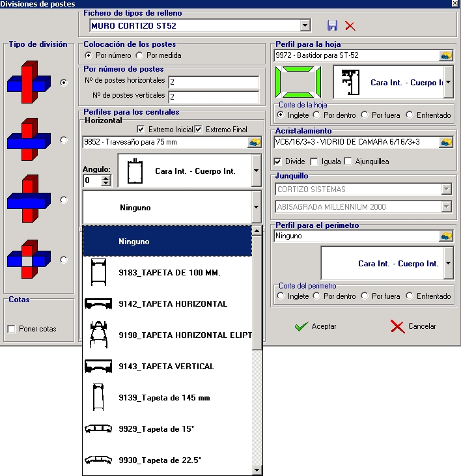Choose 9143_TAPETA VERTICAL from list
The height and width of the screenshot is (476, 461).
pyautogui.click(x=167, y=366)
